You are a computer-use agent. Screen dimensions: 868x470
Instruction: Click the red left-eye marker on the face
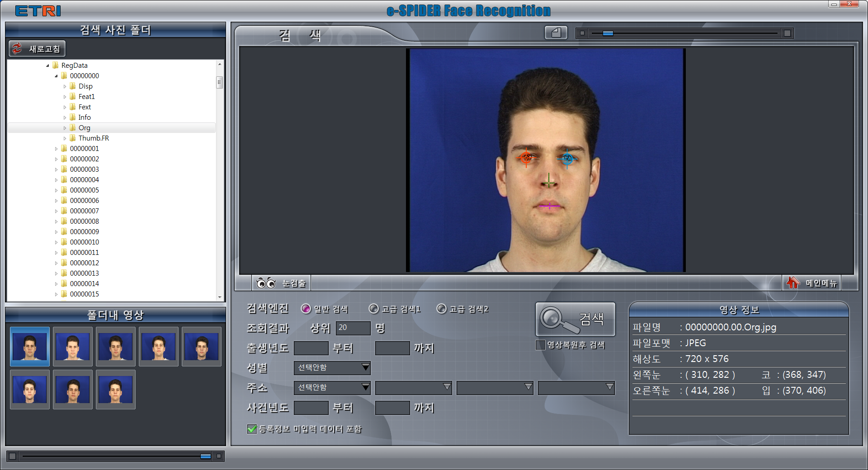coord(526,158)
